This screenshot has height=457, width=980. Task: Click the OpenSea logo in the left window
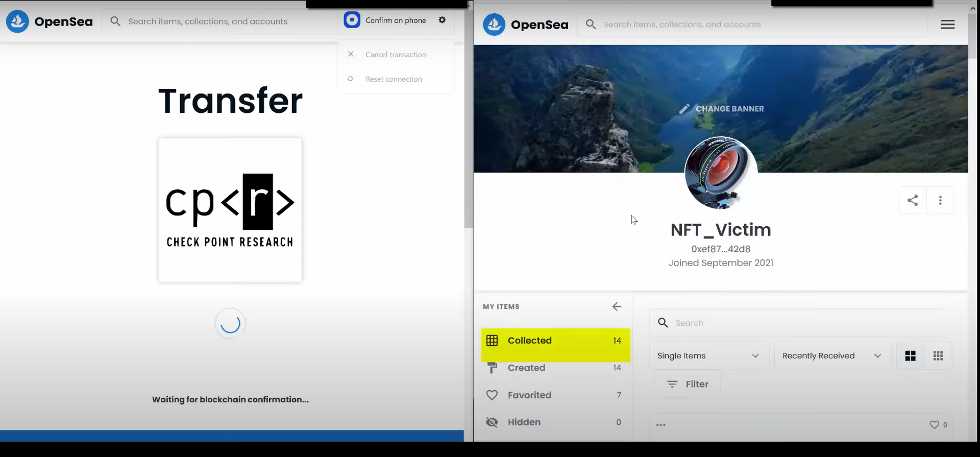[x=50, y=21]
